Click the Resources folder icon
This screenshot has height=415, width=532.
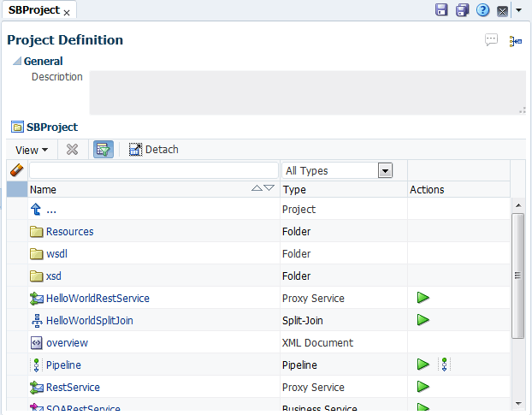[x=36, y=232]
